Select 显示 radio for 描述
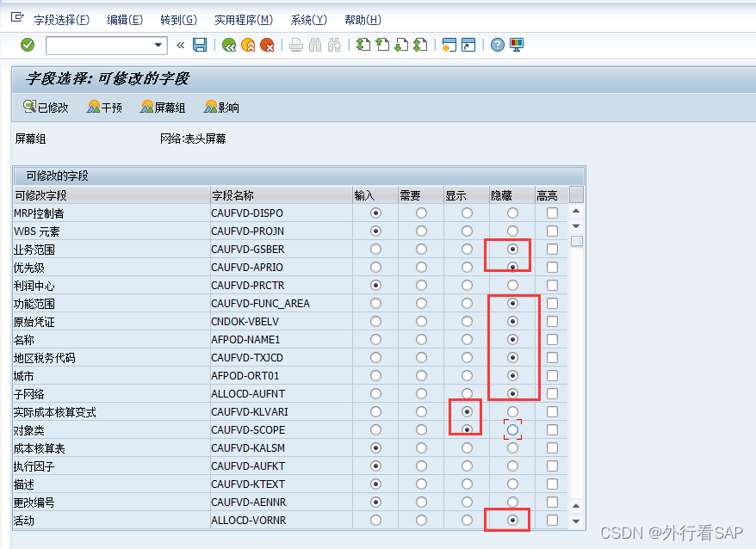Viewport: 756px width, 549px height. pyautogui.click(x=467, y=484)
